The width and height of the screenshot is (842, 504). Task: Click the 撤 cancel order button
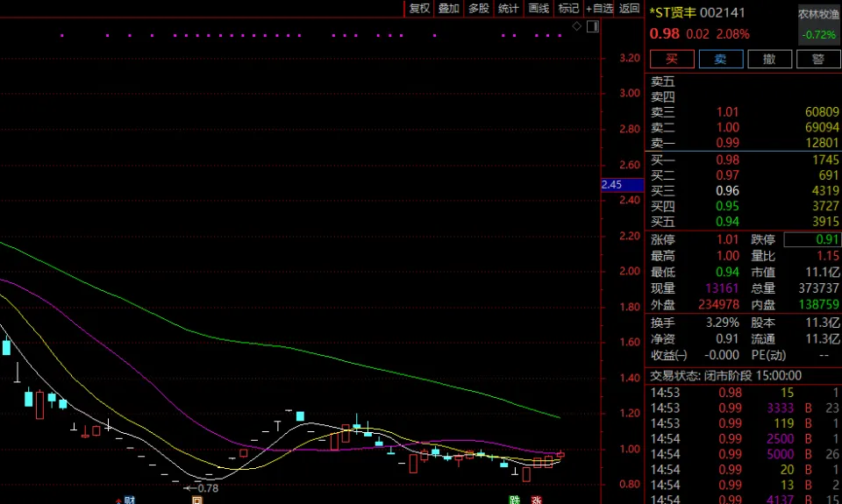click(x=769, y=59)
